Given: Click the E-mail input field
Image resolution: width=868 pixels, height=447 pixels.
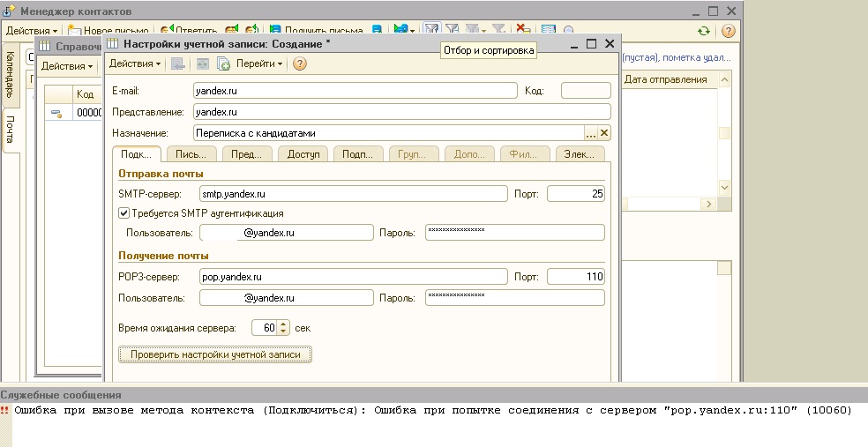Looking at the screenshot, I should pos(355,91).
